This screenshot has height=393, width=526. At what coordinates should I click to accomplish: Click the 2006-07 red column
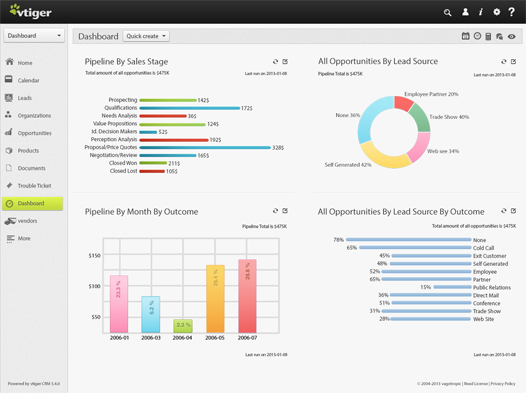pos(247,296)
